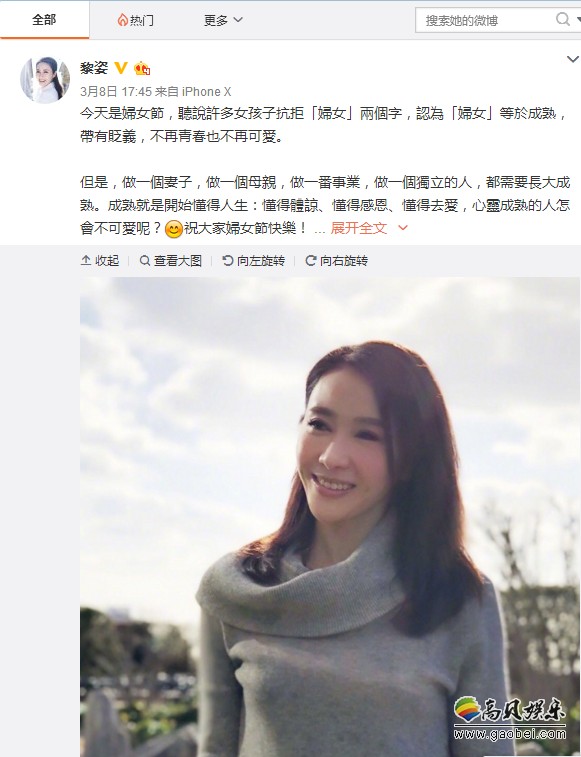581x757 pixels.
Task: Open the search box dropdown arrow
Action: tap(578, 20)
